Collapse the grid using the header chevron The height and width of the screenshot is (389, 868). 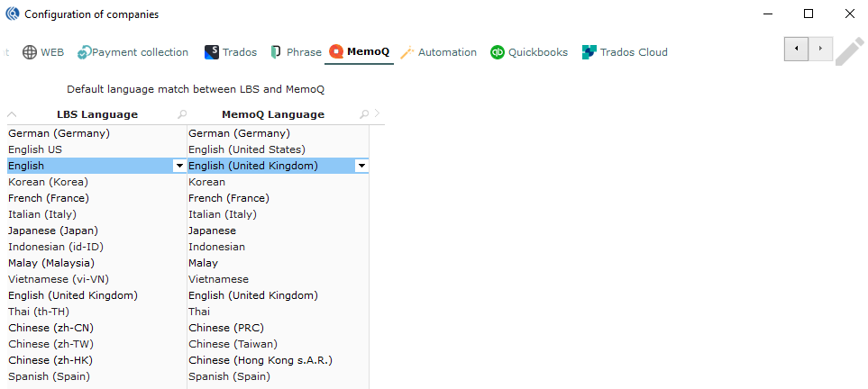point(12,114)
